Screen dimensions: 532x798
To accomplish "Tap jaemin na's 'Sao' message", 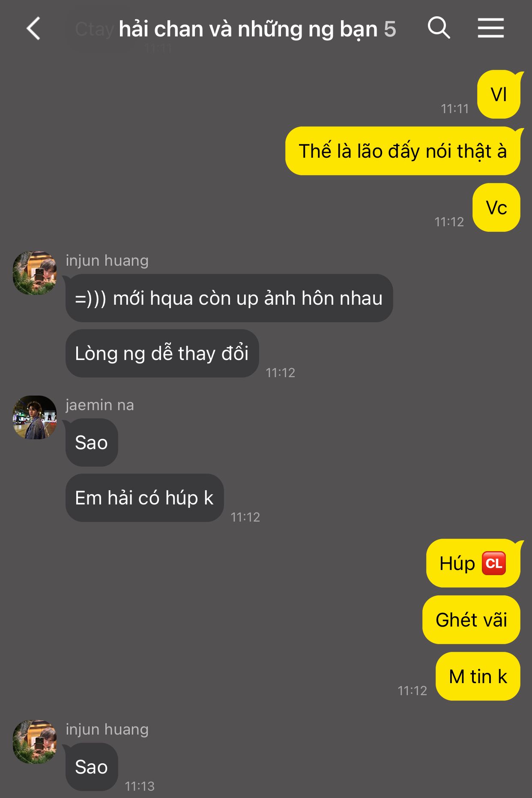I will (91, 443).
